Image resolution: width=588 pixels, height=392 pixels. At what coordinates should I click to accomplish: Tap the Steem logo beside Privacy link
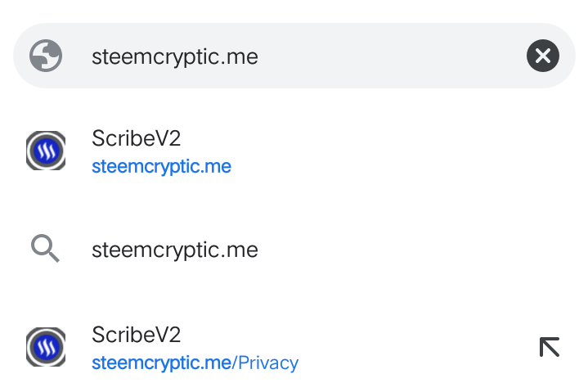46,347
